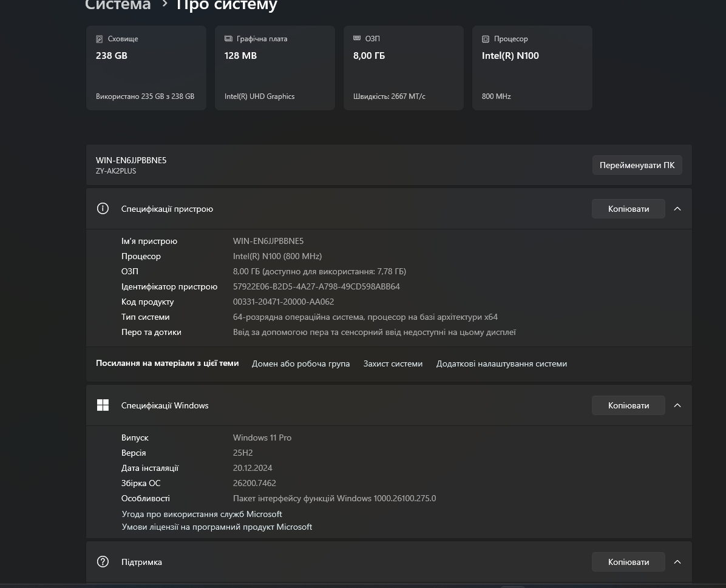Open the Захист системи link
This screenshot has height=588, width=726.
[x=393, y=363]
